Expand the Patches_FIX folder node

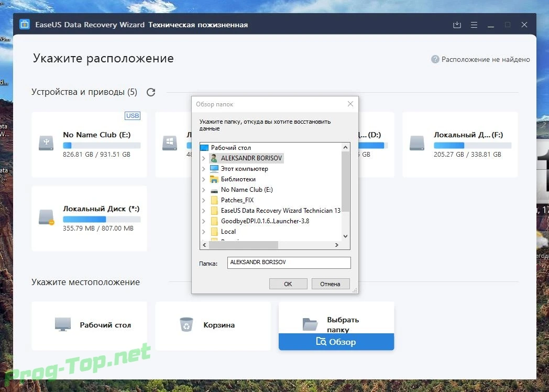(204, 200)
